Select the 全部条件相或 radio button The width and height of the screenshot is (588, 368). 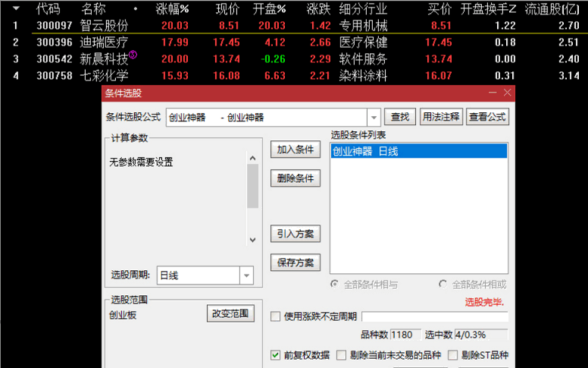pyautogui.click(x=443, y=285)
